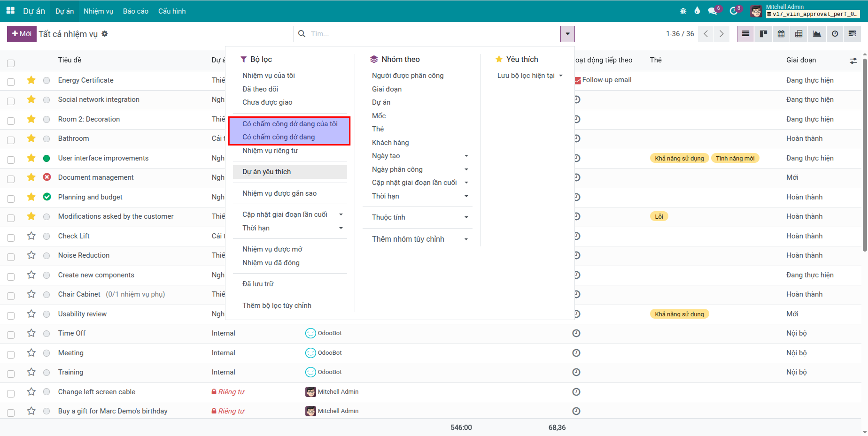Switch to Calendar view
Image resolution: width=868 pixels, height=436 pixels.
pyautogui.click(x=781, y=34)
